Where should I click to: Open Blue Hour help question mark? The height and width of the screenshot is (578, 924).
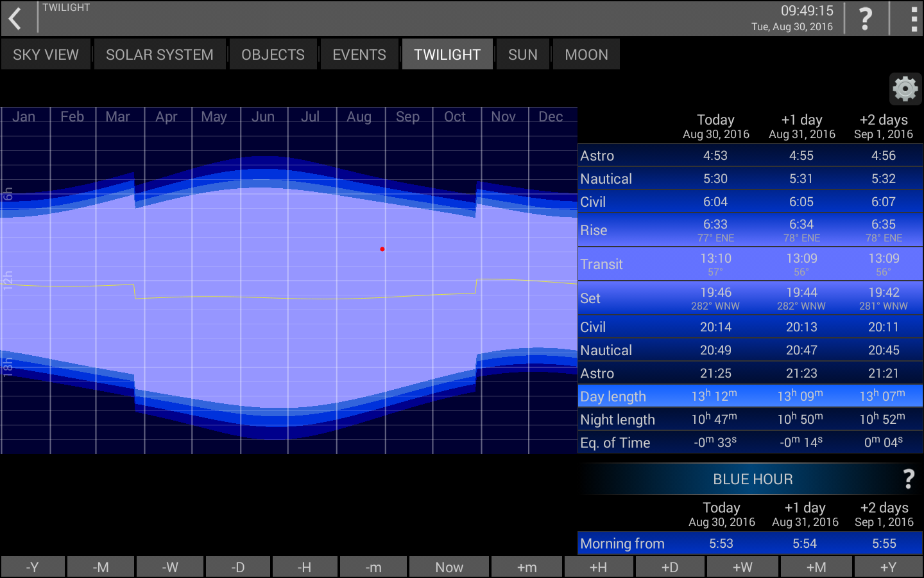coord(909,479)
